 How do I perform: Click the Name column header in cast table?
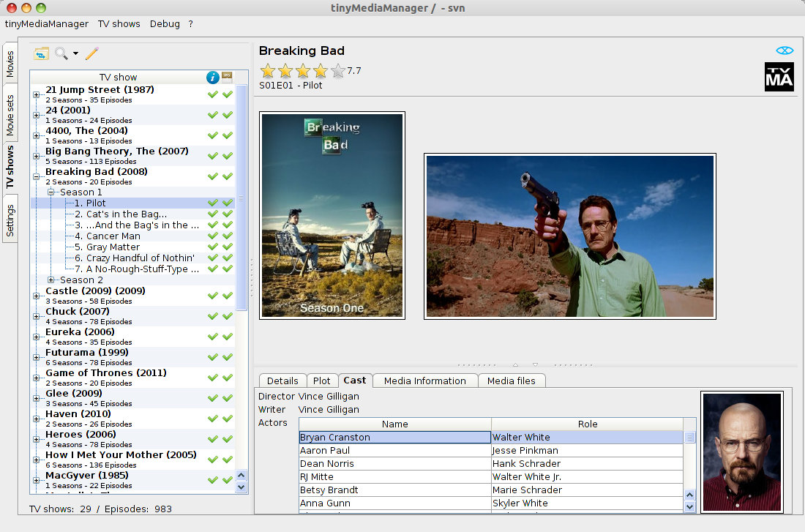[x=394, y=424]
